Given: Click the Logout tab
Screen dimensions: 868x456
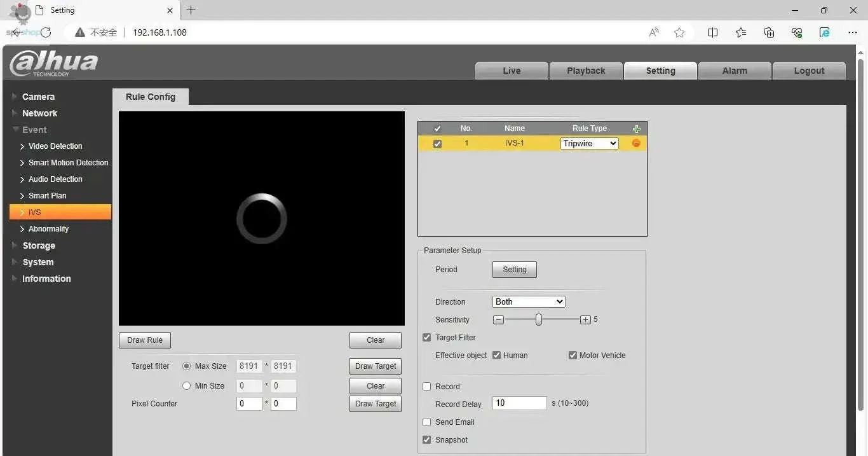Looking at the screenshot, I should point(809,71).
